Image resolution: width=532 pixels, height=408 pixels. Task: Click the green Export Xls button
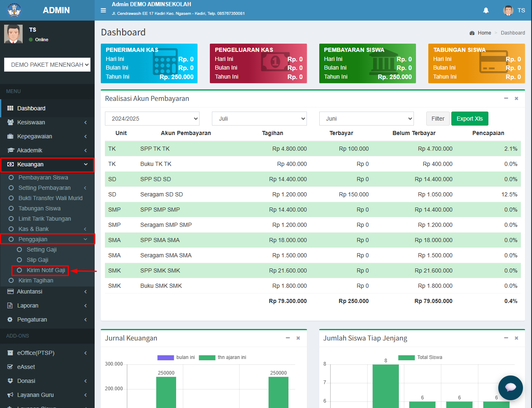[x=469, y=119]
